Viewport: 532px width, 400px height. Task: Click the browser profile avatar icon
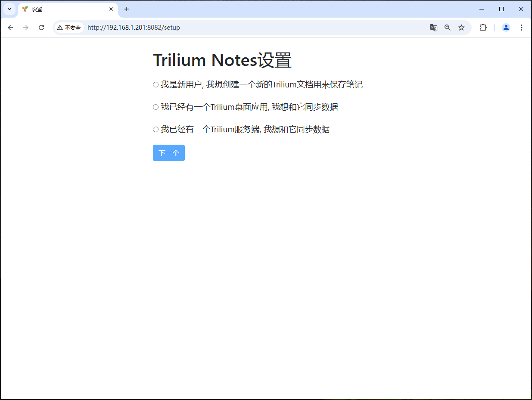[x=506, y=27]
